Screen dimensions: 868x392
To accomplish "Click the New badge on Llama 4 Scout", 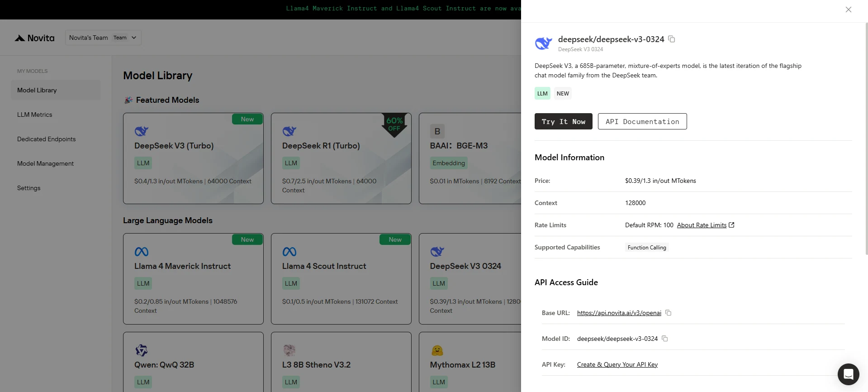I will pyautogui.click(x=395, y=239).
